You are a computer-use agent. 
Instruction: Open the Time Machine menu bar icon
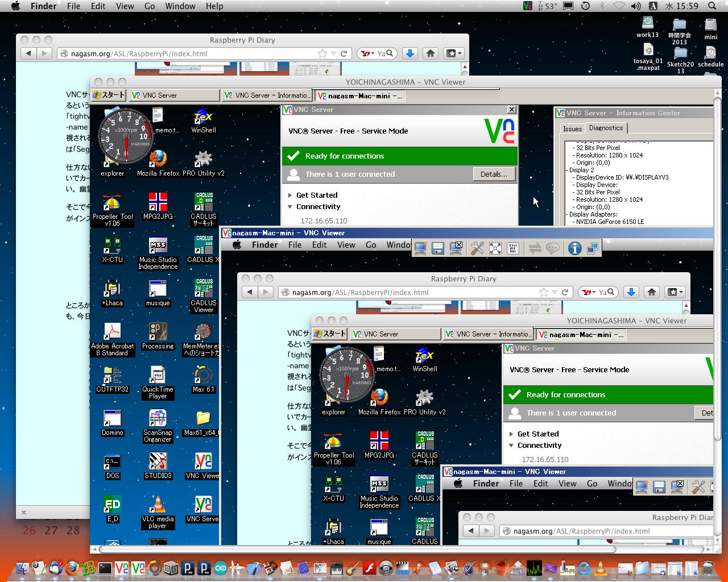point(585,6)
